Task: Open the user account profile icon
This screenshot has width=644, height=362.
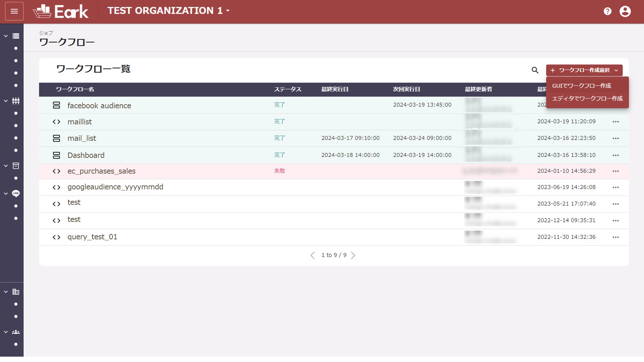Action: point(625,11)
